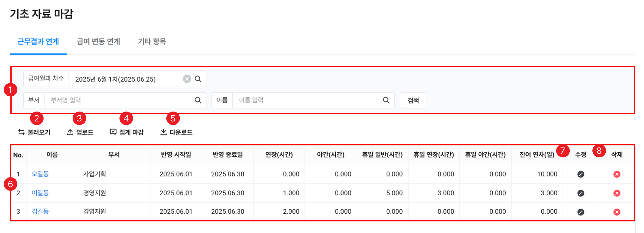
Task: Open the 기타 항목 tab
Action: point(152,41)
